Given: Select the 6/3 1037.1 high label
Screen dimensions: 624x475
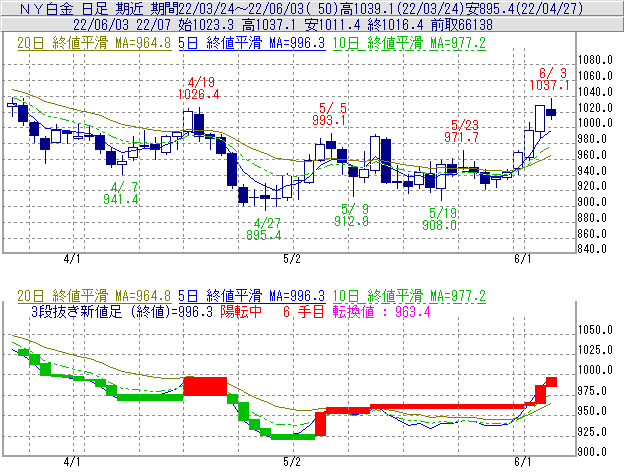Looking at the screenshot, I should (550, 79).
